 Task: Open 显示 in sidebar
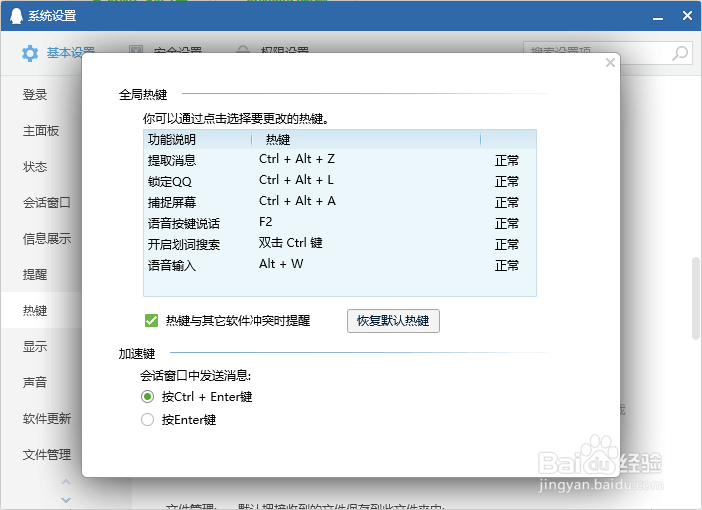tap(35, 346)
